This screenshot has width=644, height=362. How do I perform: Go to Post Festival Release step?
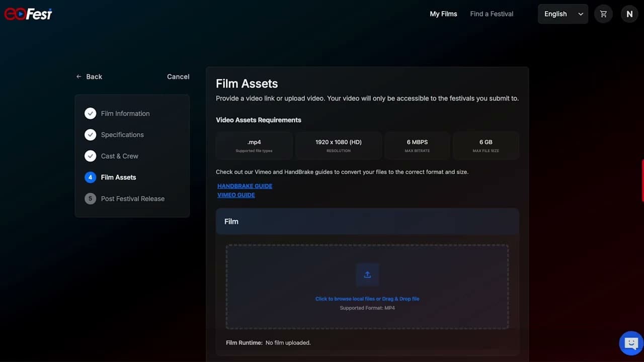point(133,199)
